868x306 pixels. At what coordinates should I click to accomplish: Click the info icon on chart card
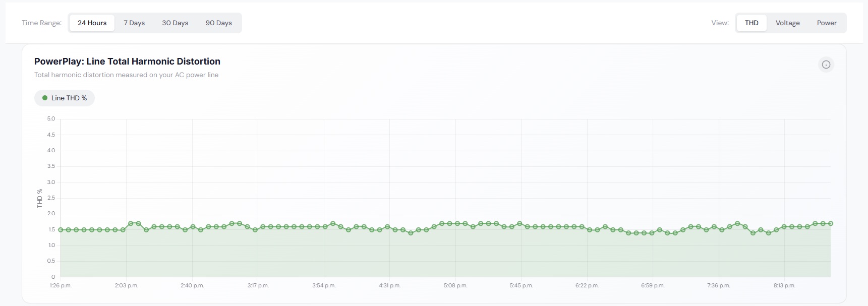point(826,65)
